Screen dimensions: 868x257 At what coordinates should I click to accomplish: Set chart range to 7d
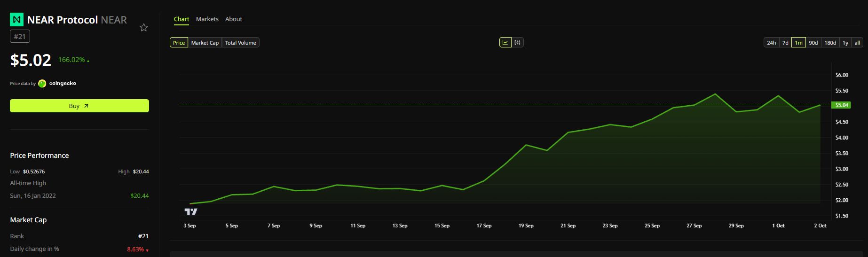785,43
